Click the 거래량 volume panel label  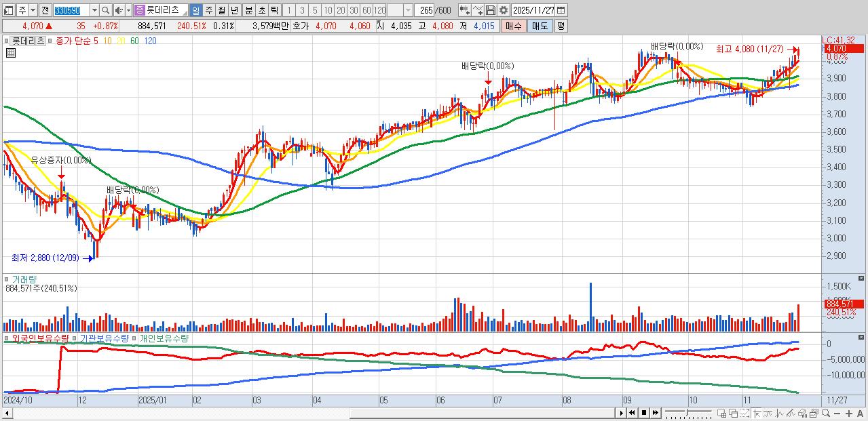tap(24, 279)
